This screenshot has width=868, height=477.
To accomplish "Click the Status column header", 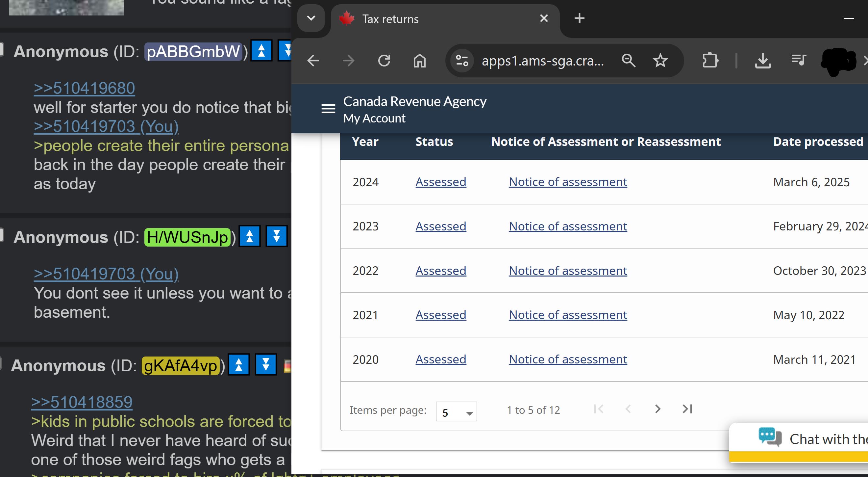I will coord(434,142).
